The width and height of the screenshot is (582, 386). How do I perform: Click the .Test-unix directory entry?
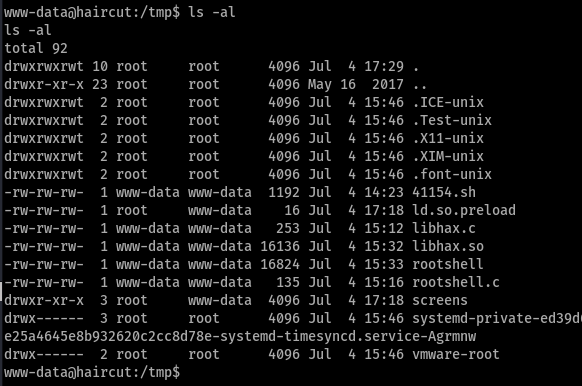tap(452, 120)
